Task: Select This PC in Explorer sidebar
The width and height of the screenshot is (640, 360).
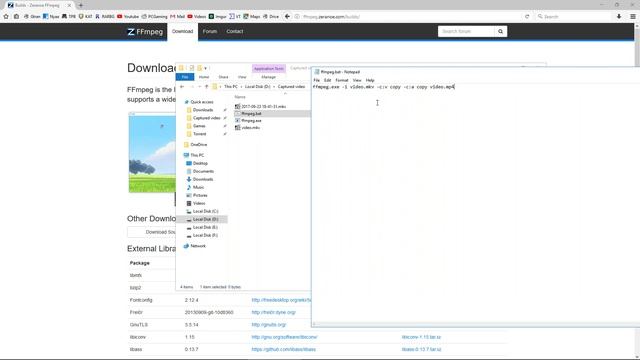Action: (x=194, y=155)
